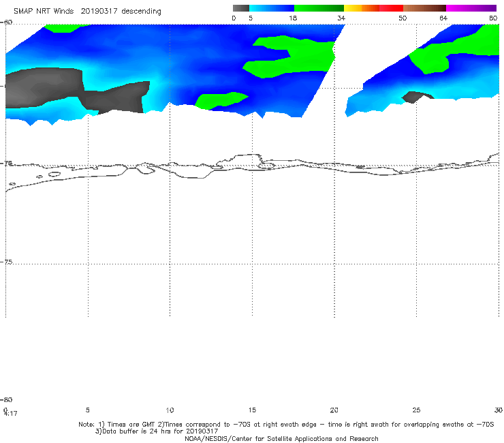Click the NOAA/NESDIS Center credit line
Image resolution: width=504 pixels, height=443 pixels.
[281, 438]
